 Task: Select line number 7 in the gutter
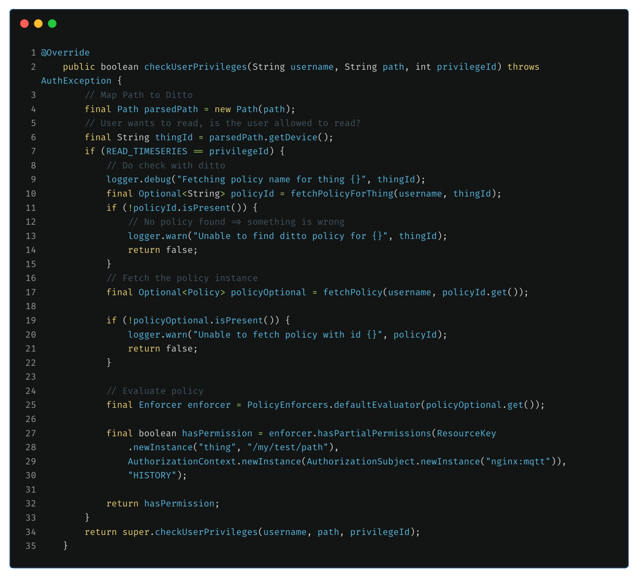[33, 151]
